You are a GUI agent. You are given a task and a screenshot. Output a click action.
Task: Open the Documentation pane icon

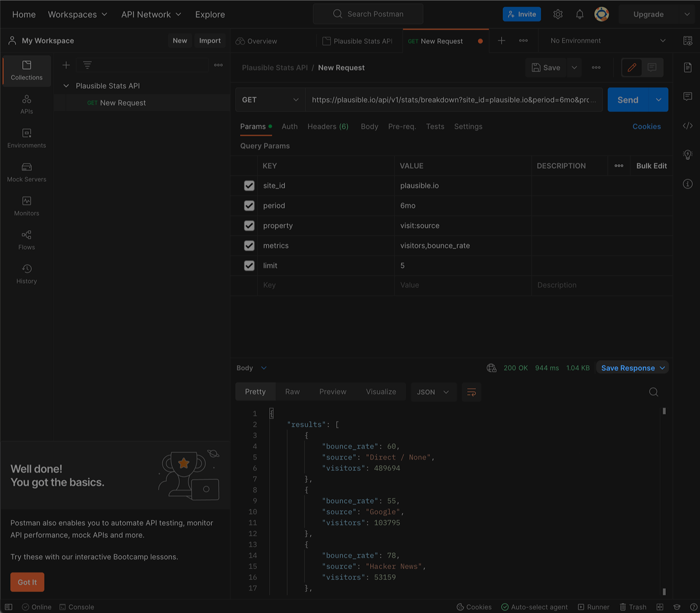tap(687, 67)
